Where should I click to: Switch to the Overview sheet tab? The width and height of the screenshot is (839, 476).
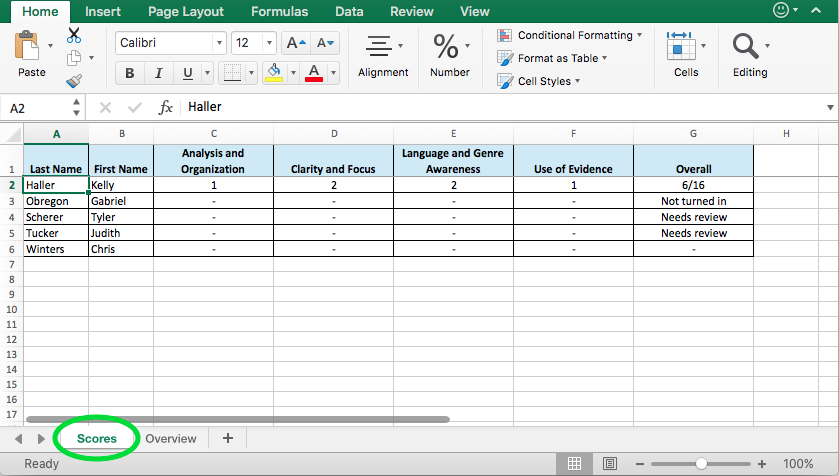(x=171, y=439)
